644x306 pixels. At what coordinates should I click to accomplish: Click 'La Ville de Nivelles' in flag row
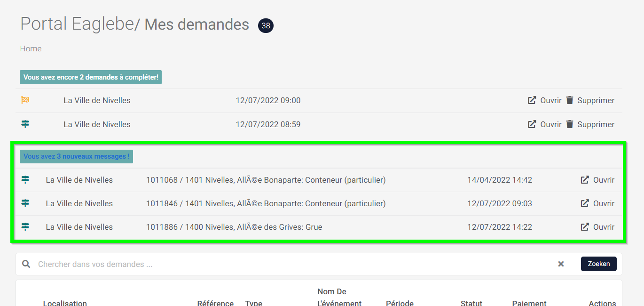(x=97, y=100)
